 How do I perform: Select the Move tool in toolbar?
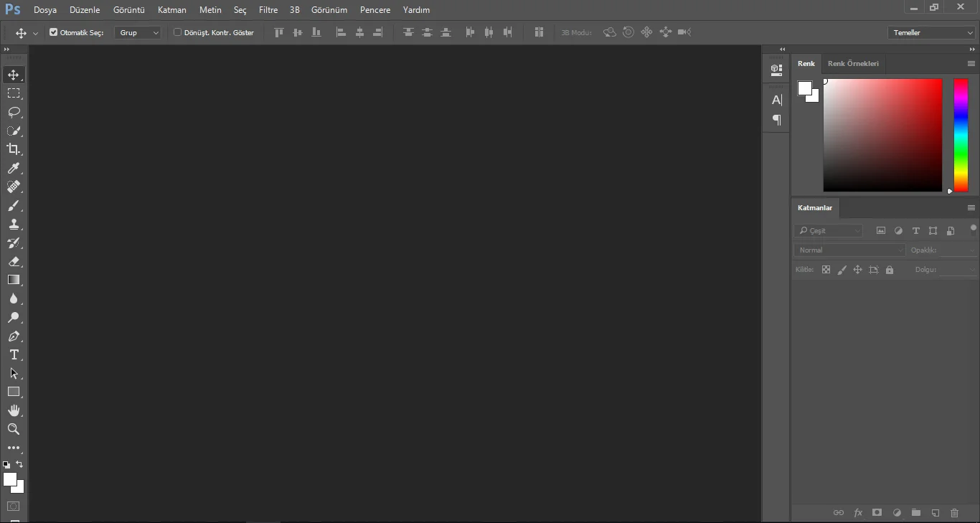pos(14,75)
